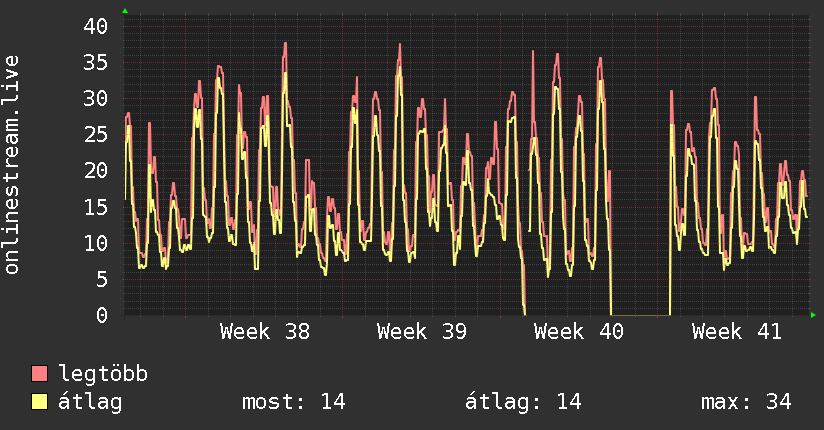Click the max: 34 statistic
The width and height of the screenshot is (824, 430).
tap(746, 402)
